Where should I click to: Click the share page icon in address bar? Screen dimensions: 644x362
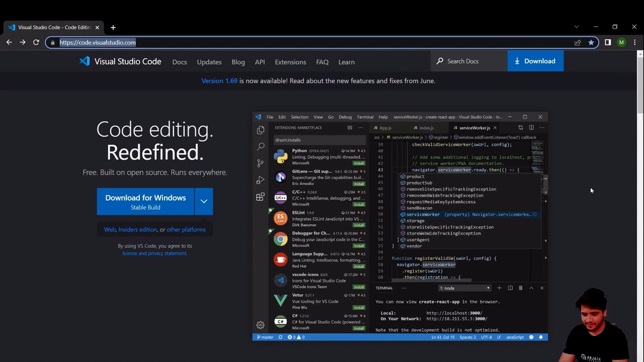578,43
